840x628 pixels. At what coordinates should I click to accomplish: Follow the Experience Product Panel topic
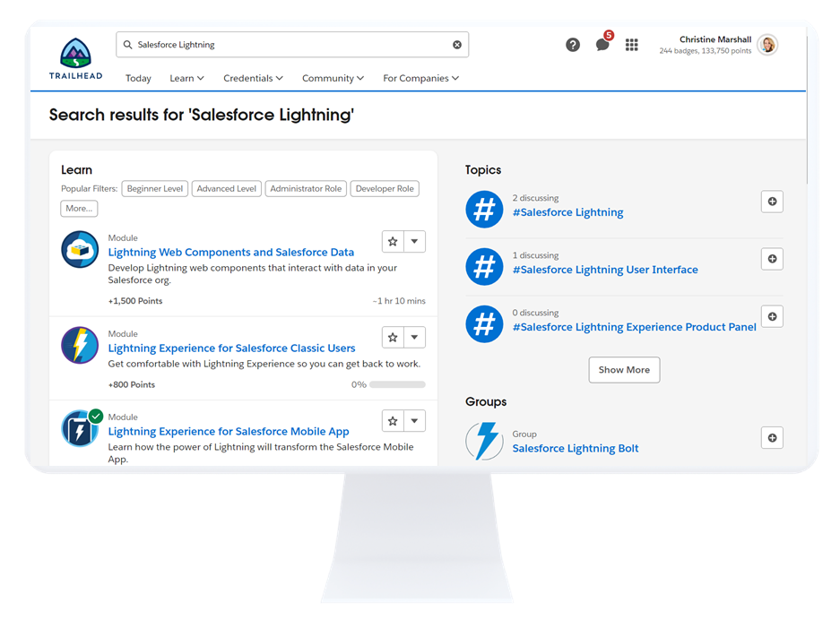(x=772, y=316)
